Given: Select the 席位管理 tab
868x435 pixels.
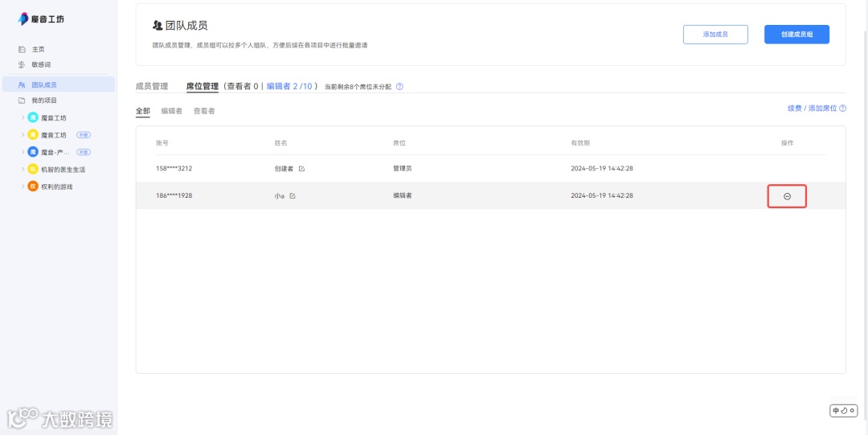Looking at the screenshot, I should 203,87.
